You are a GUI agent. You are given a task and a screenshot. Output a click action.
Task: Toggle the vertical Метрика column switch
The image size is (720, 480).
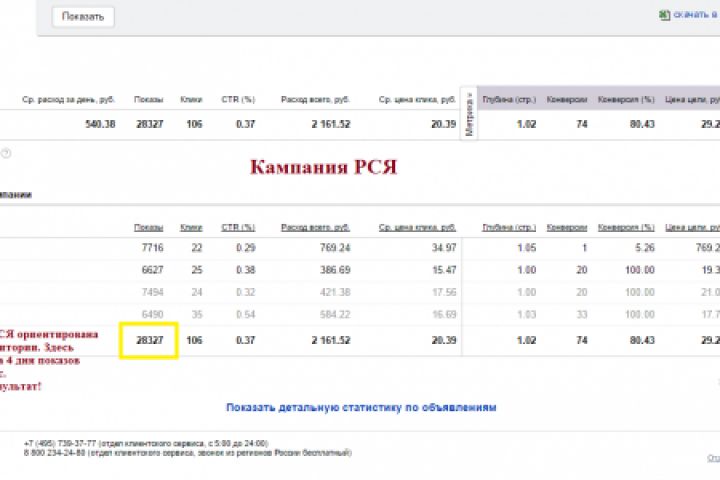coord(469,113)
